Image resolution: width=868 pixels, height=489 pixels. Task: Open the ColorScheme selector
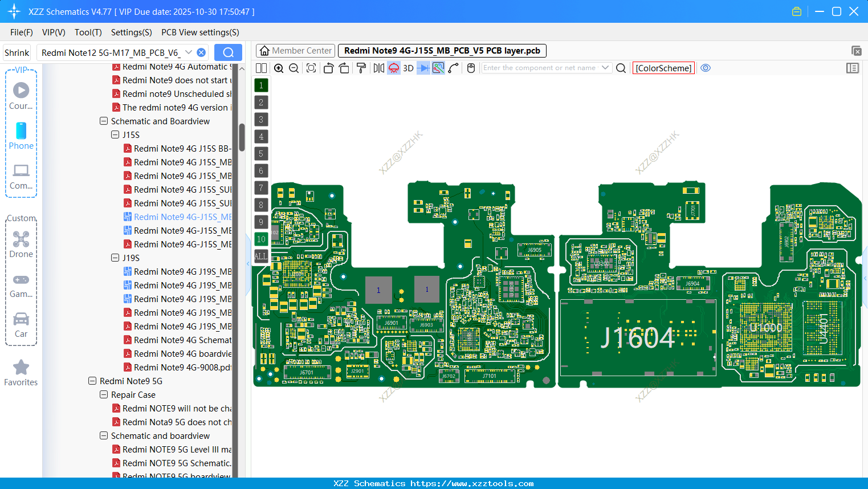click(x=663, y=68)
